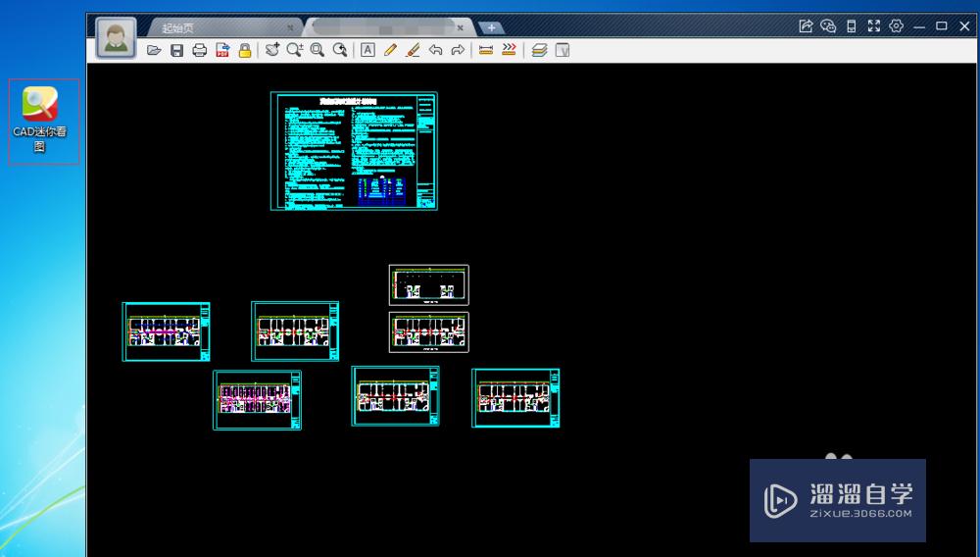This screenshot has height=557, width=980.
Task: Click the open file folder icon
Action: [x=154, y=50]
